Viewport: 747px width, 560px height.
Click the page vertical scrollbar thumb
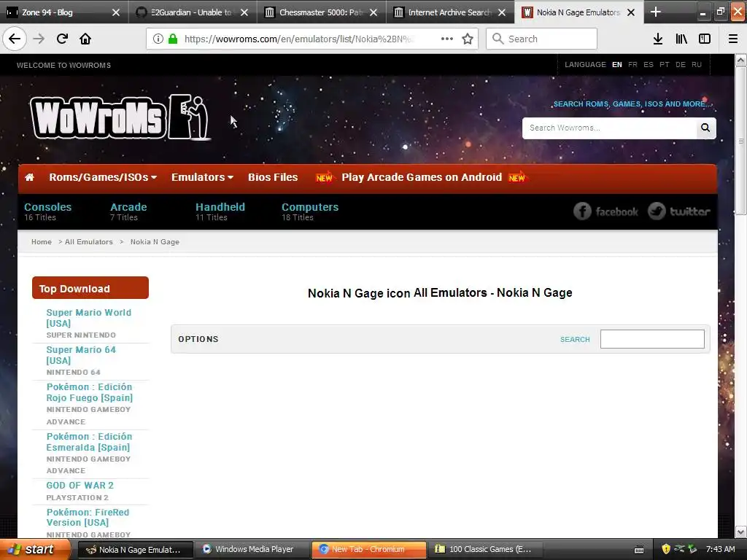[741, 141]
